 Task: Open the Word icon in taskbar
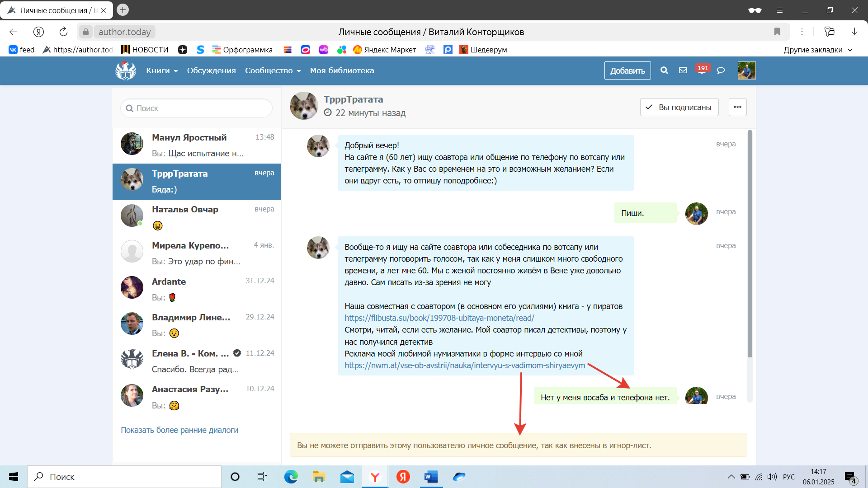coord(431,477)
